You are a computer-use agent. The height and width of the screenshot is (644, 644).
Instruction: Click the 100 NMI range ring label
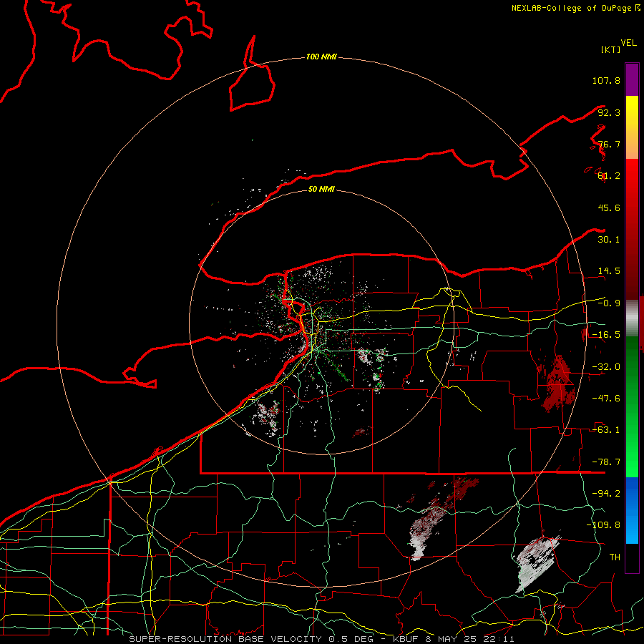pos(321,57)
